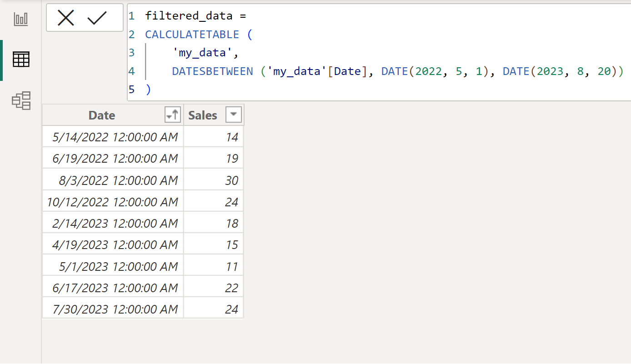Click the DATESBETWEEN function text
Screen dimensions: 631x364
tap(212, 71)
